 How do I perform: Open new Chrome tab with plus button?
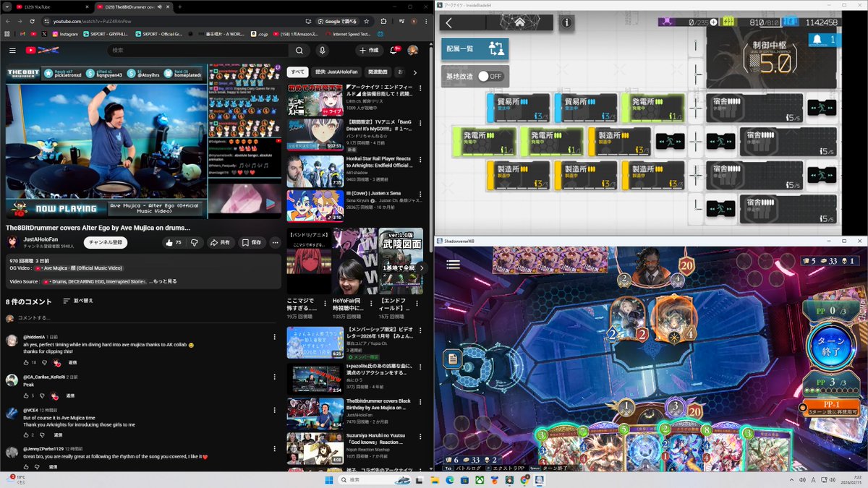(180, 6)
